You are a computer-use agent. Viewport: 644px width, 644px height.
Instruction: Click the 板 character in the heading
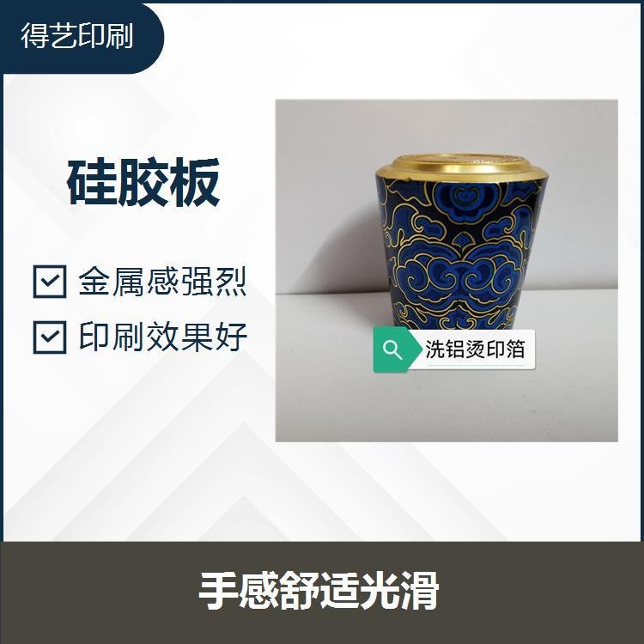pos(194,182)
